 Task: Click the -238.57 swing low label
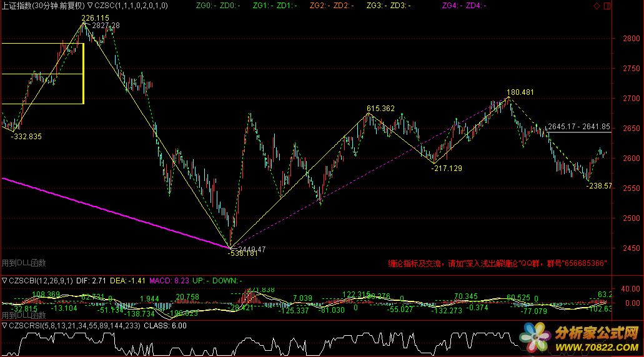coord(599,186)
